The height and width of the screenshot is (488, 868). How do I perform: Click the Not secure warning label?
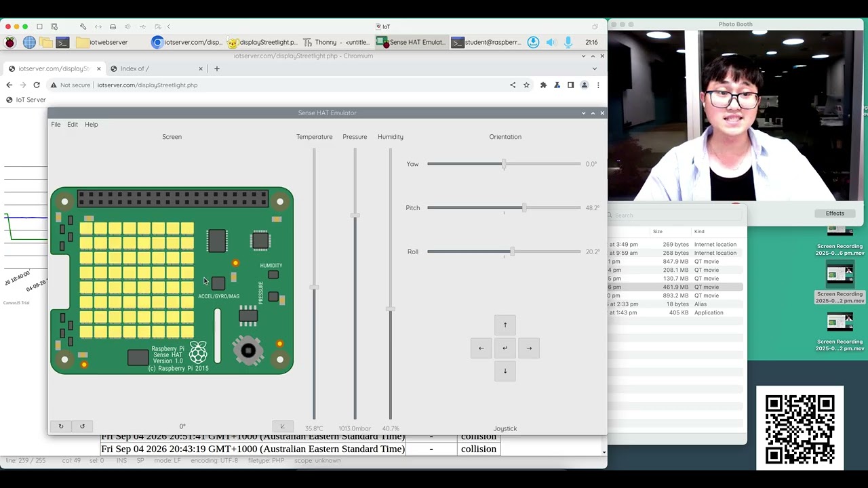tap(70, 85)
